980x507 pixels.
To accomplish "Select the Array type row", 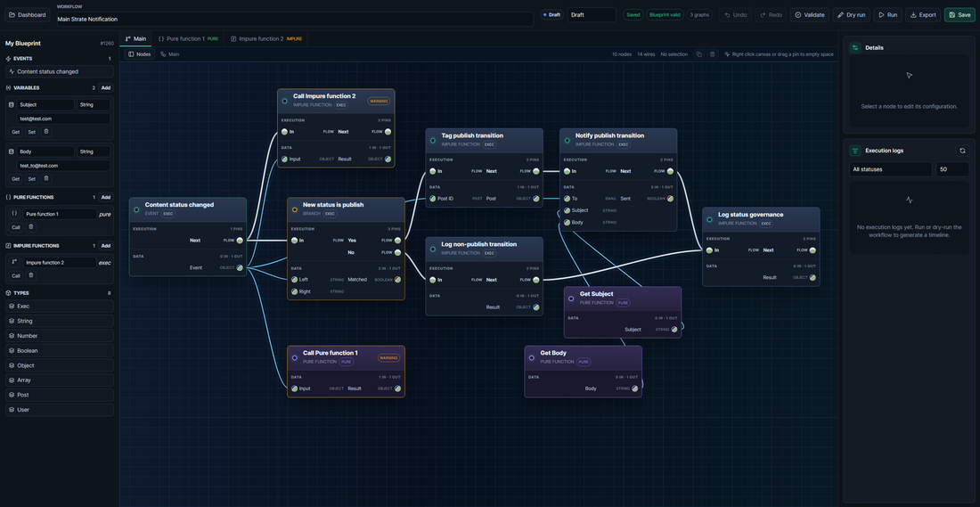I will [x=60, y=380].
